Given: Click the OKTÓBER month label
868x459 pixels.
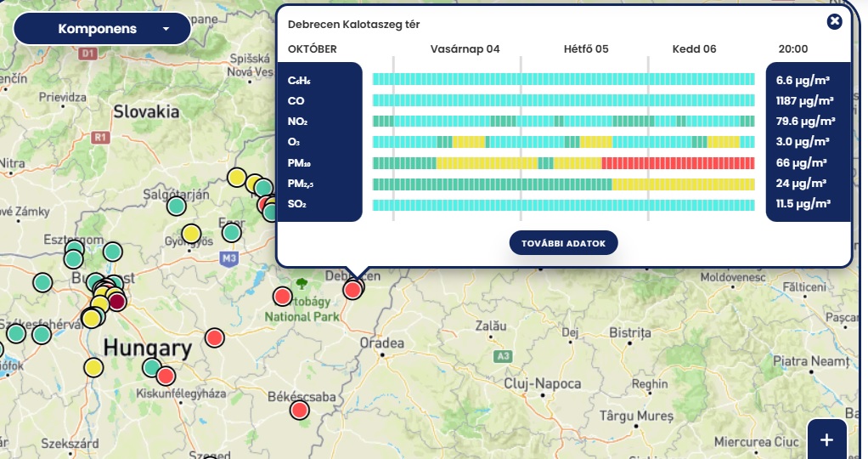Looking at the screenshot, I should pyautogui.click(x=313, y=48).
